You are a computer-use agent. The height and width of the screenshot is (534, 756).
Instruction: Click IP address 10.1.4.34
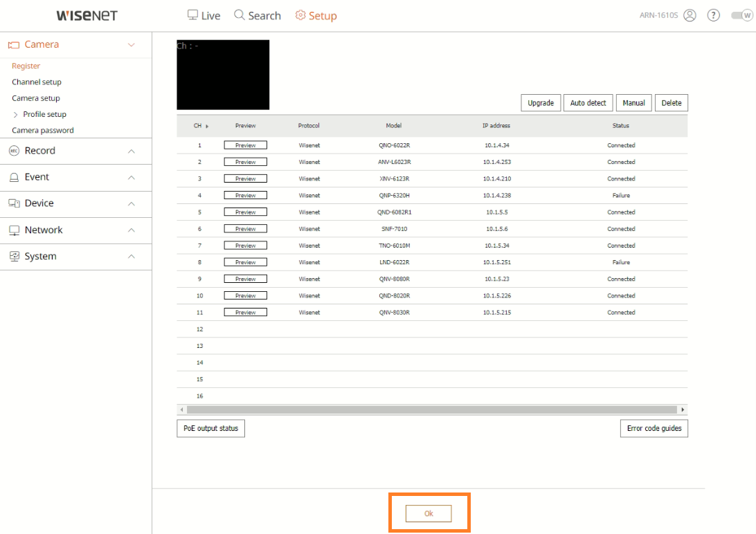point(497,145)
